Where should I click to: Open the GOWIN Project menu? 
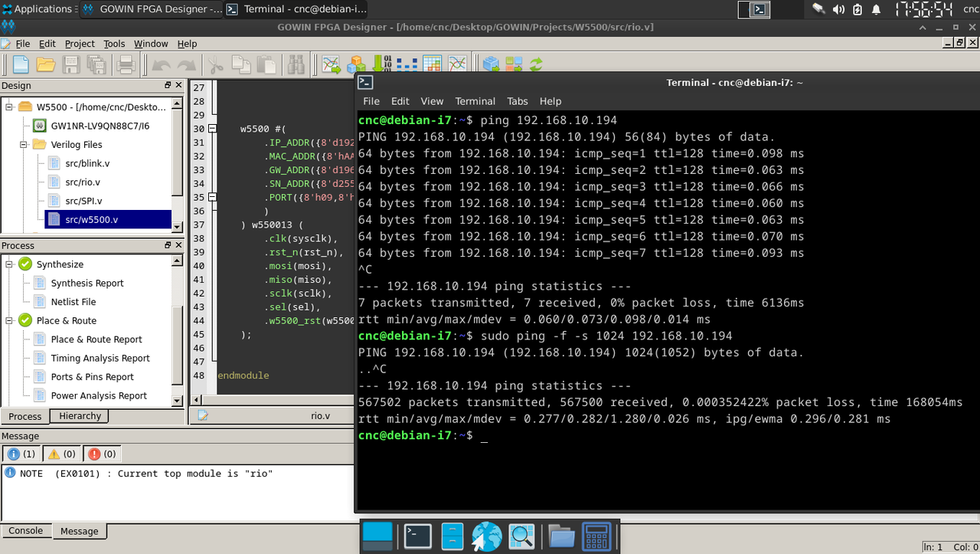coord(80,44)
